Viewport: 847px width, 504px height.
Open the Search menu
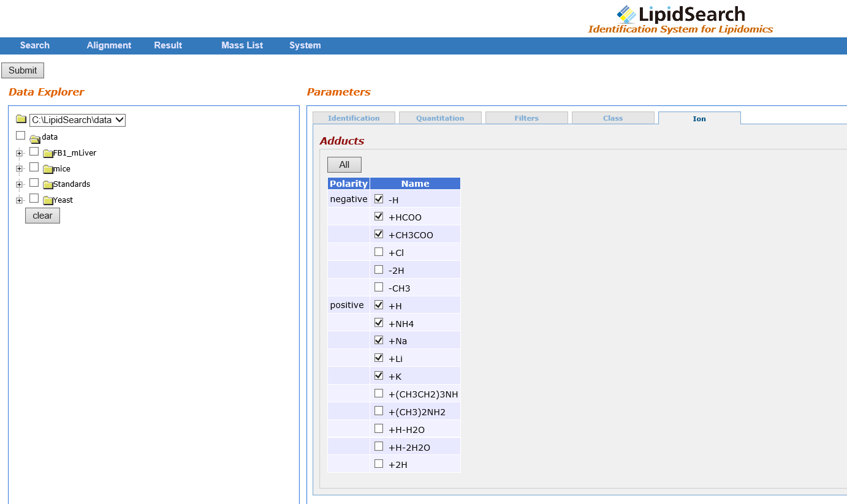[35, 45]
